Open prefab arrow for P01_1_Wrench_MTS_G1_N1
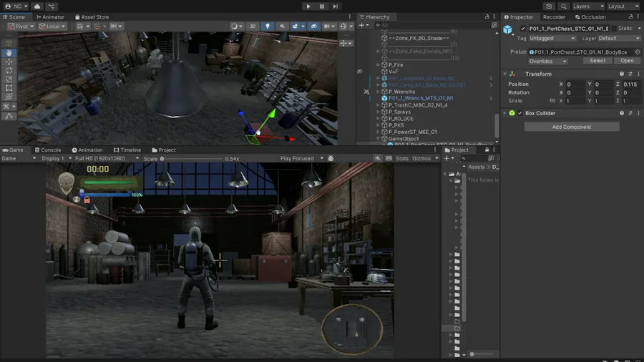This screenshot has width=644, height=362. pos(491,98)
